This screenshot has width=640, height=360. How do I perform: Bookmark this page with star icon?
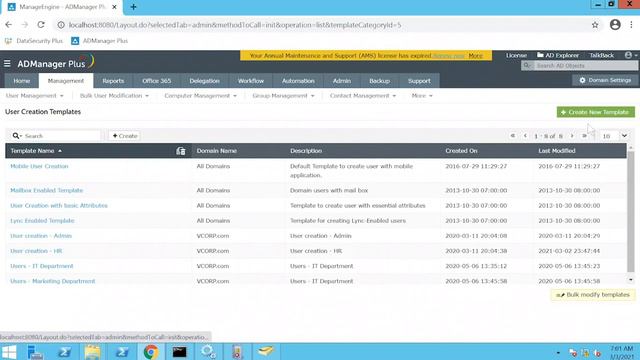(x=595, y=25)
